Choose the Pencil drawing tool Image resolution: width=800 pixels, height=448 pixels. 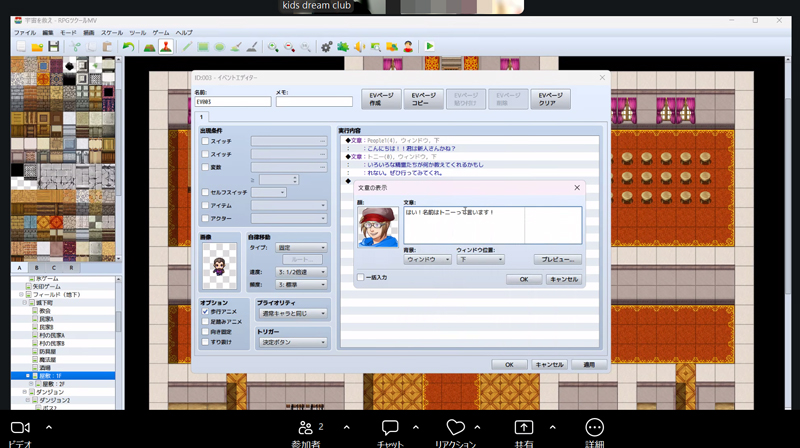pyautogui.click(x=187, y=47)
